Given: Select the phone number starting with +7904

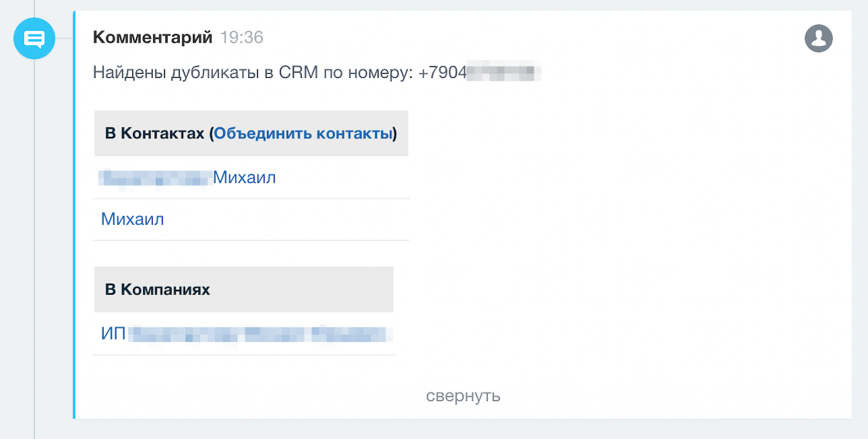Looking at the screenshot, I should (479, 72).
